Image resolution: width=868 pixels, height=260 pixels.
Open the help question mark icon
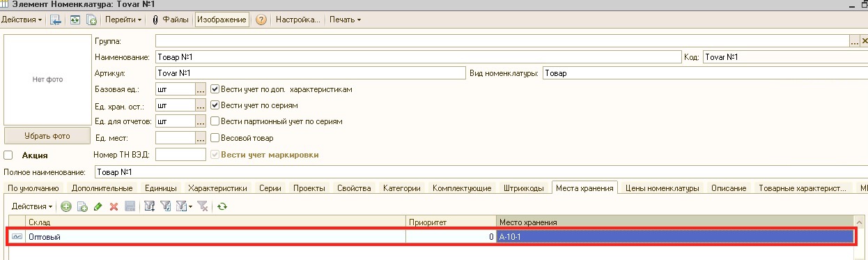(x=261, y=20)
